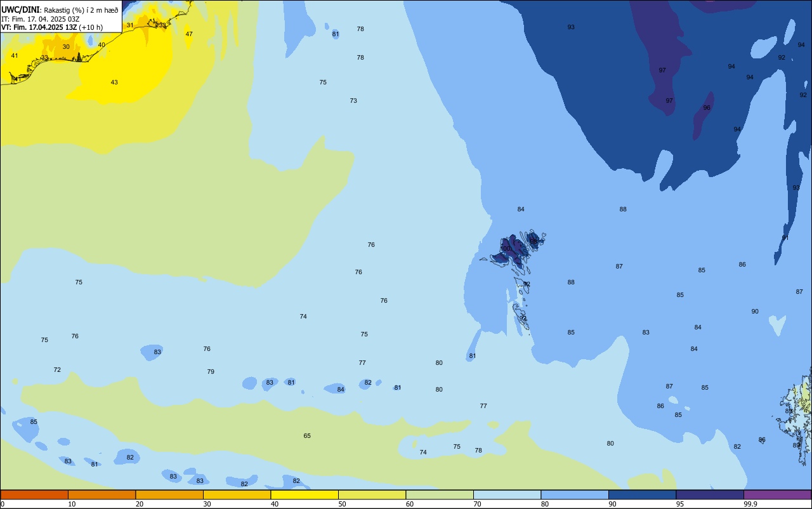
Task: Click the 79 humidity value on the map
Action: [211, 372]
